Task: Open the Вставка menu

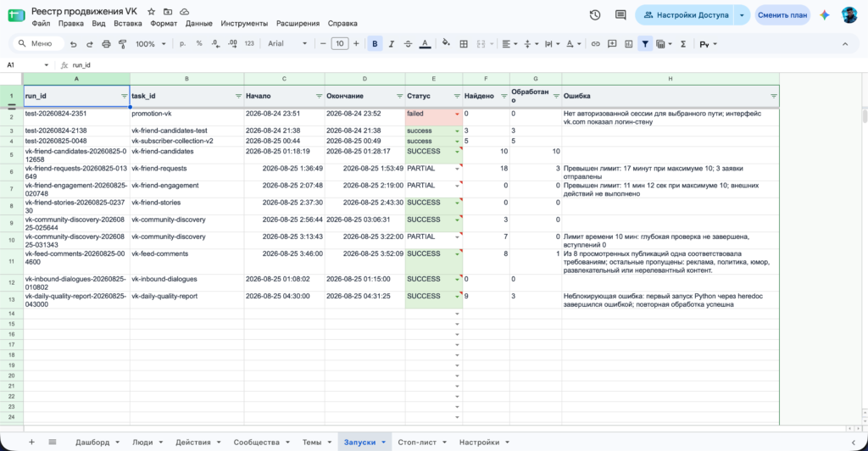Action: [128, 23]
